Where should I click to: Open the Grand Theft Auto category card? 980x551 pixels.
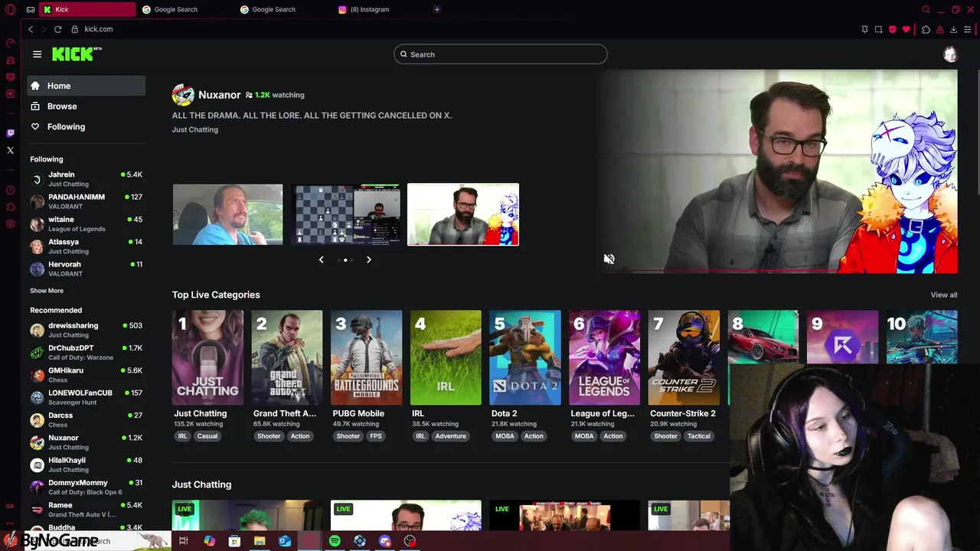coord(287,357)
